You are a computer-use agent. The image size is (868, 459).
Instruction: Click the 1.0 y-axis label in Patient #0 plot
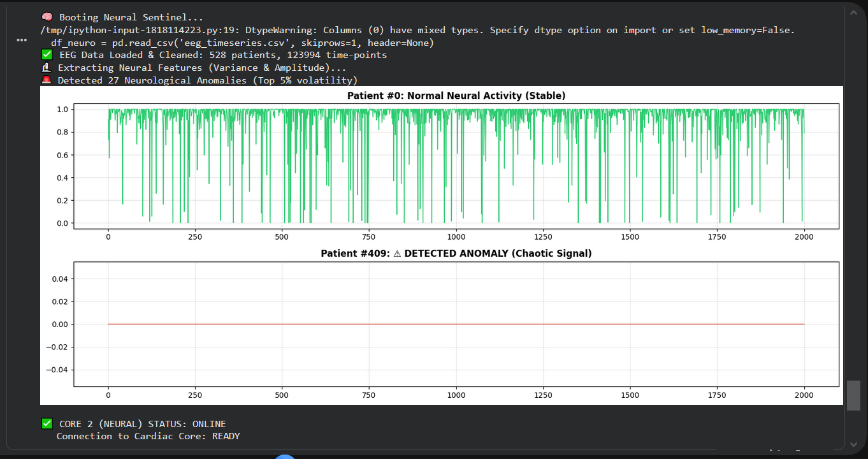click(62, 110)
